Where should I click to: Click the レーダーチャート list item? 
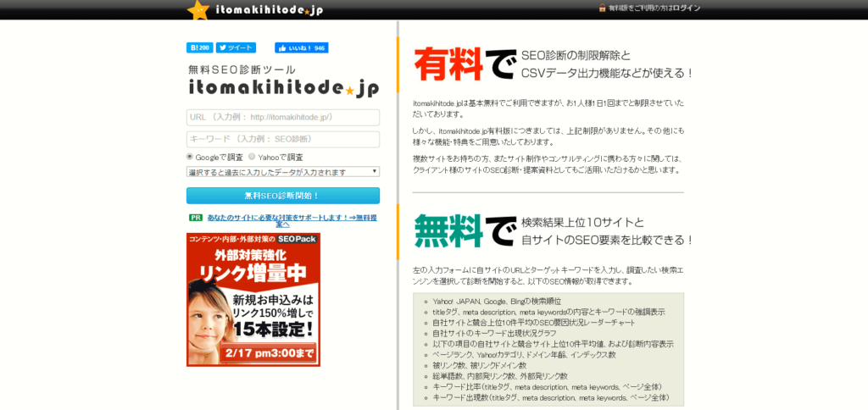534,323
